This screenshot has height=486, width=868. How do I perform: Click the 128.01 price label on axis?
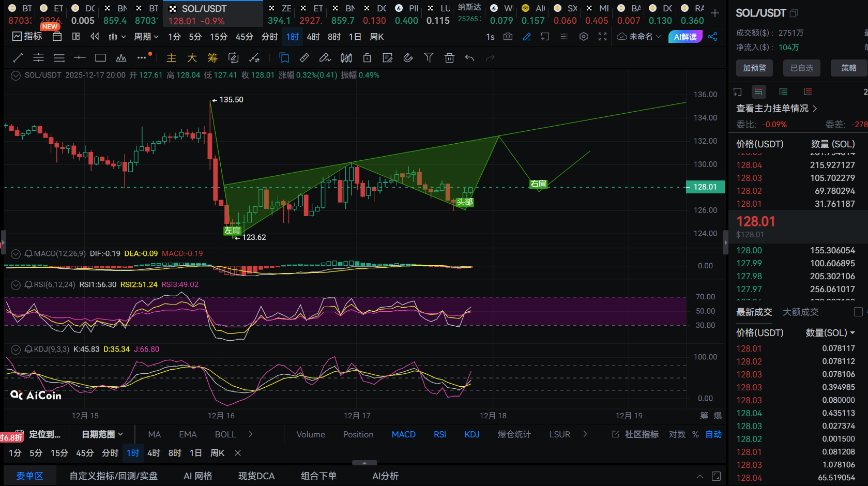point(705,187)
